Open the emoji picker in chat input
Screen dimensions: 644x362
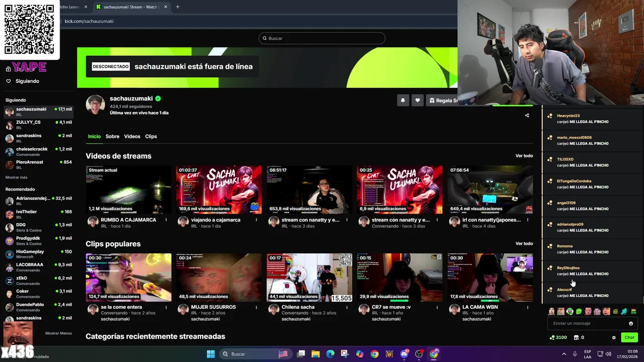[x=631, y=323]
